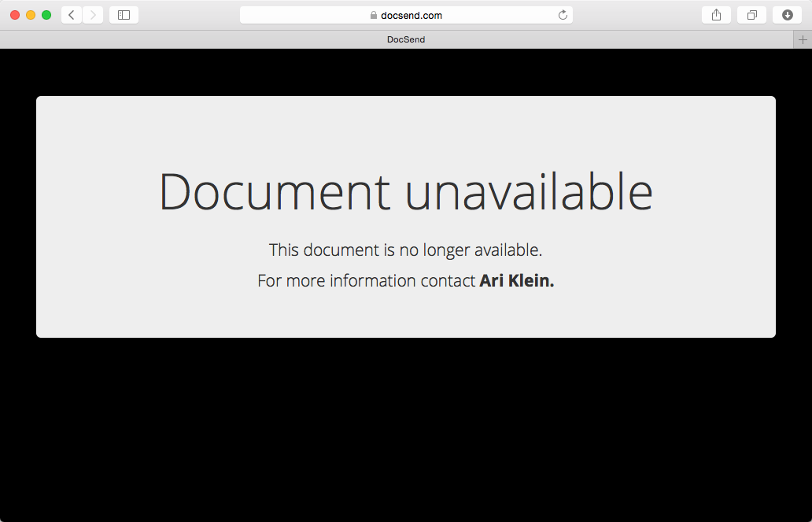Open the Downloads list
This screenshot has height=522, width=812.
click(x=787, y=15)
